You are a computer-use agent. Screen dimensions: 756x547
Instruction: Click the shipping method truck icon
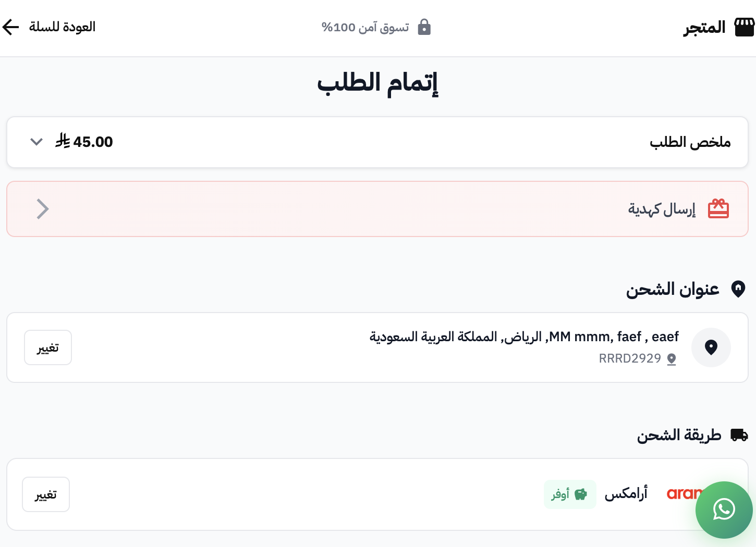coord(739,434)
